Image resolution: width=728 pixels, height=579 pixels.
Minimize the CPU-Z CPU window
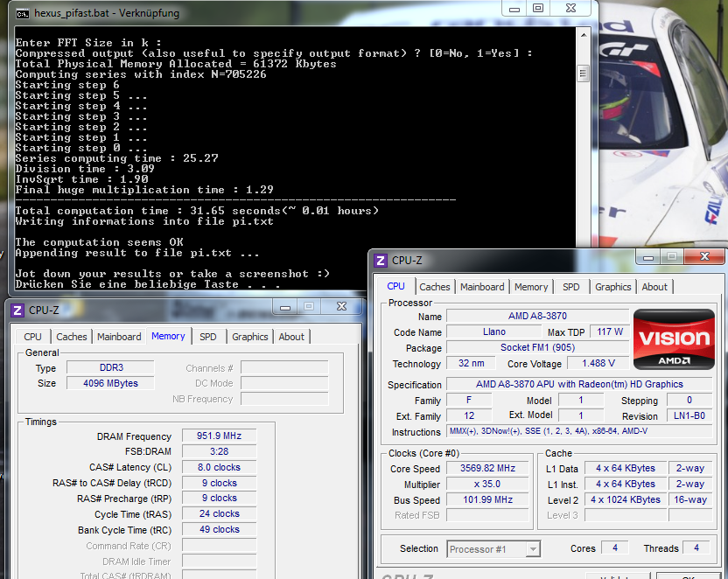click(x=648, y=257)
